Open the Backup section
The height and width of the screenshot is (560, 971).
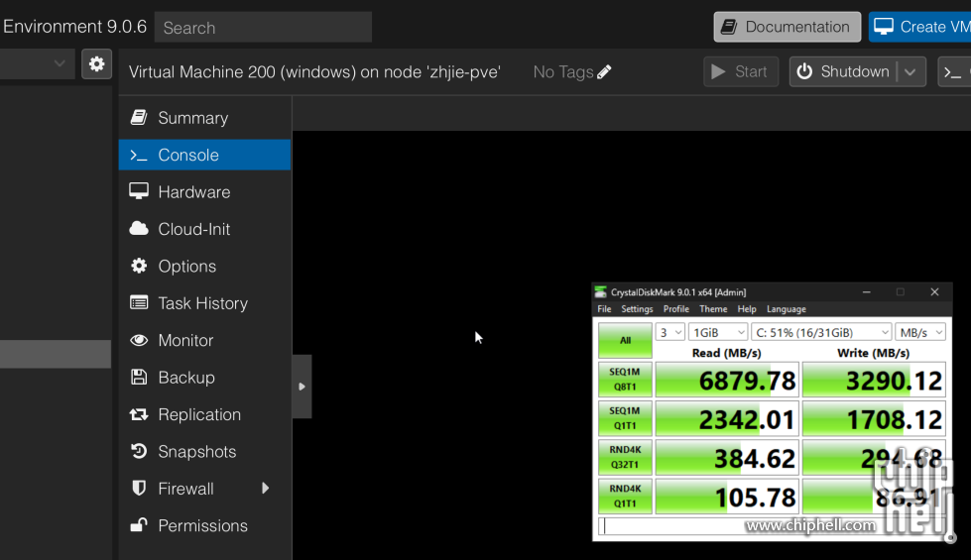[x=204, y=378]
